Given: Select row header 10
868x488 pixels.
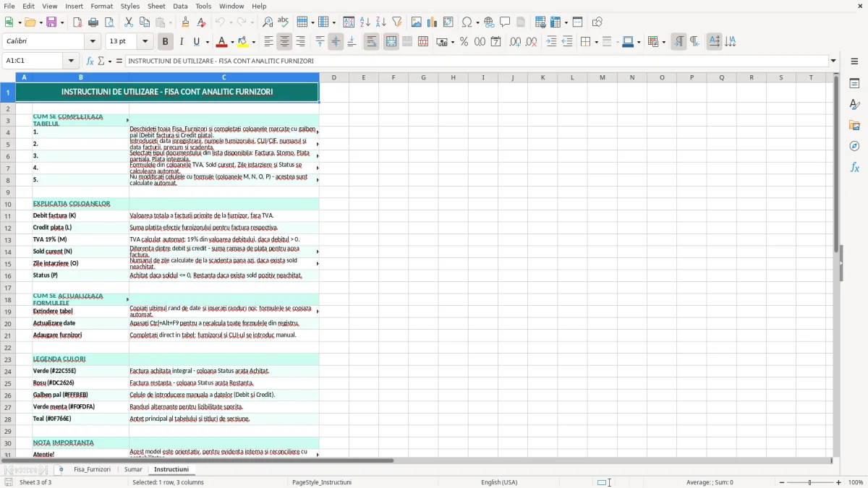Looking at the screenshot, I should click(8, 204).
